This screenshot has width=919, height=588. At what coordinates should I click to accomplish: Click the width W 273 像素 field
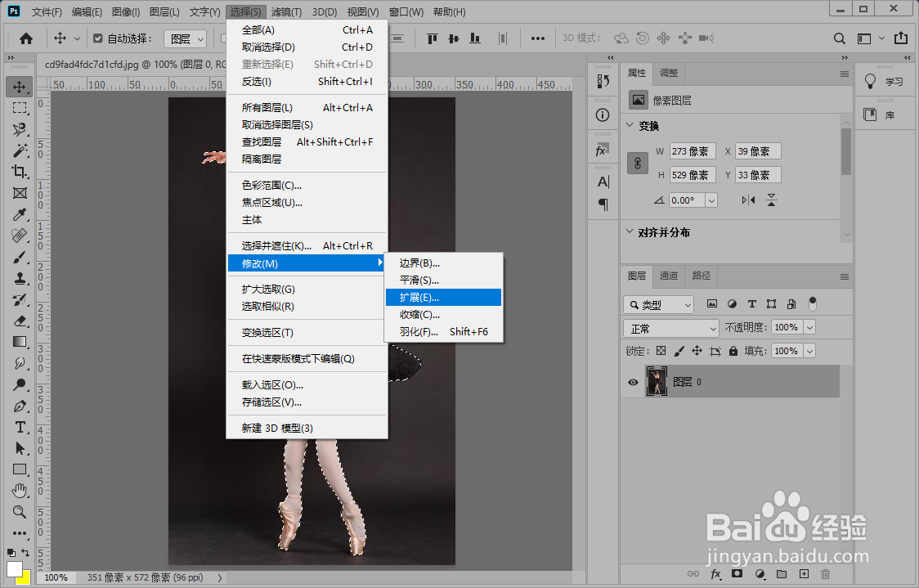click(x=693, y=151)
